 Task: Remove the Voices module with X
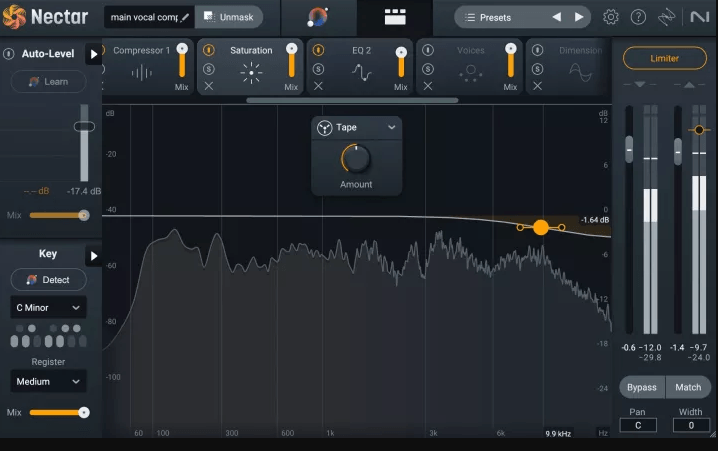[428, 86]
